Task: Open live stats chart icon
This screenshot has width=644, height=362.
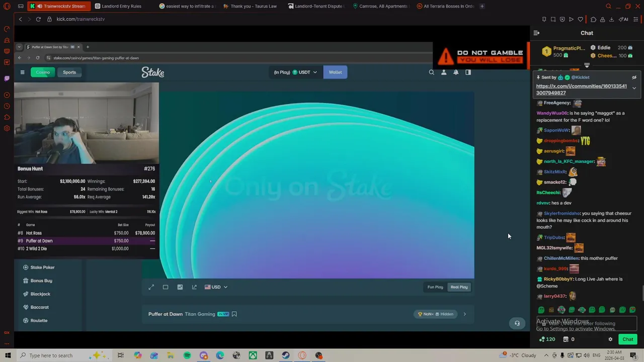Action: coord(180,287)
